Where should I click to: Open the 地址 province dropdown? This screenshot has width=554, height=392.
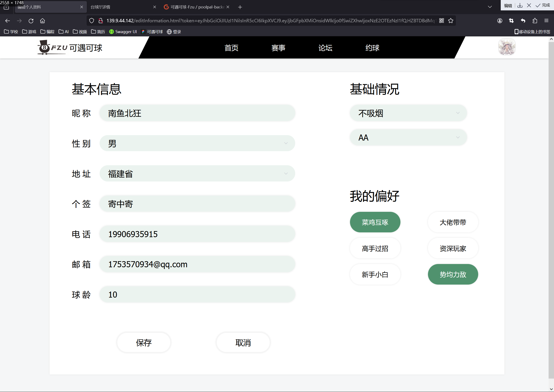tap(197, 173)
